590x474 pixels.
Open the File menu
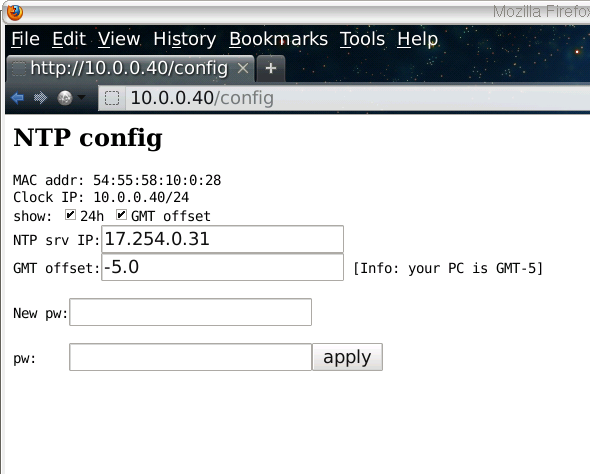(x=25, y=39)
